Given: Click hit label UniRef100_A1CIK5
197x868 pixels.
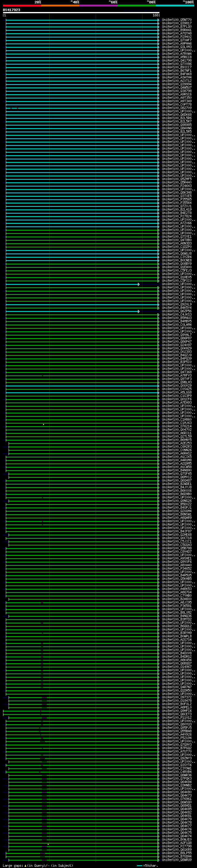Looking at the screenshot, I should pos(177,457).
